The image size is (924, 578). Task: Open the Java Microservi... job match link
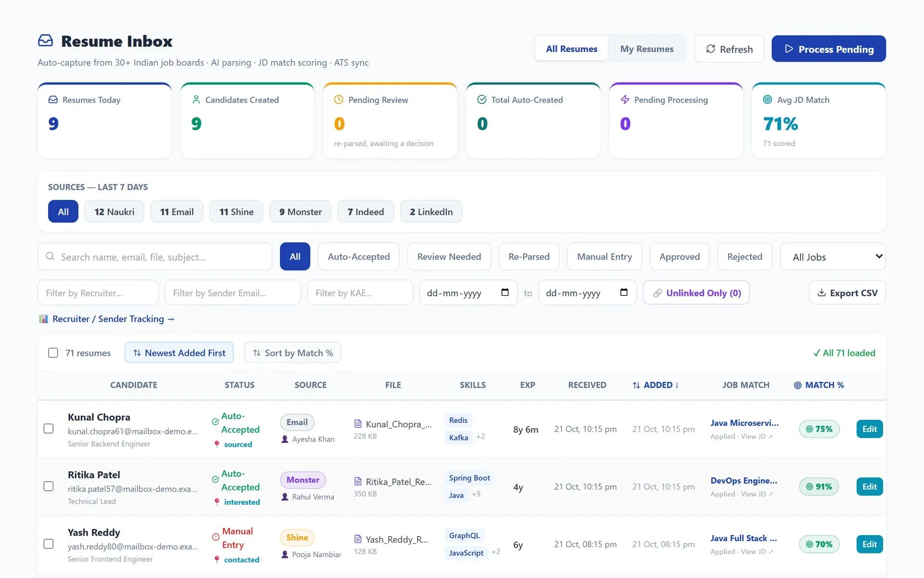pos(744,423)
